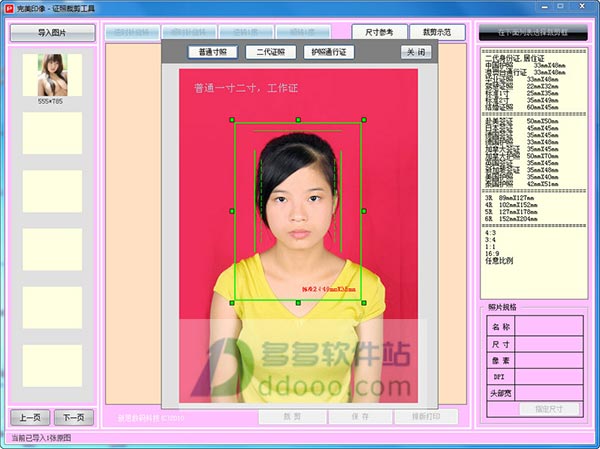
Task: Choose the 3:4 aspect ratio
Action: click(490, 240)
